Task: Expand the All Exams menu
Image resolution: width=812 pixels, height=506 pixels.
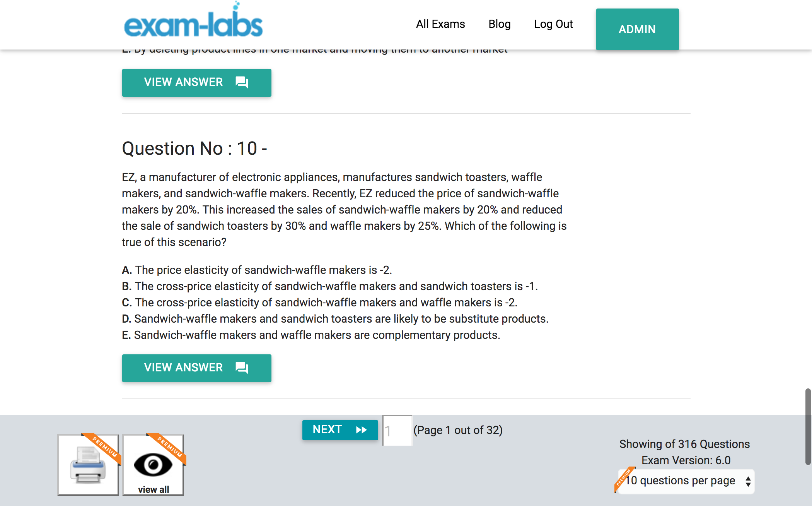Action: pos(440,23)
